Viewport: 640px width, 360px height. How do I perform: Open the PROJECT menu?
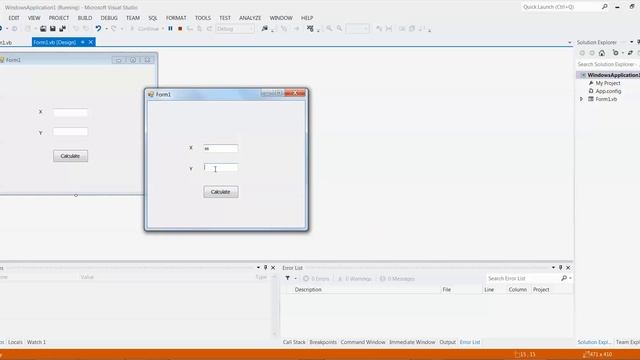pyautogui.click(x=59, y=18)
